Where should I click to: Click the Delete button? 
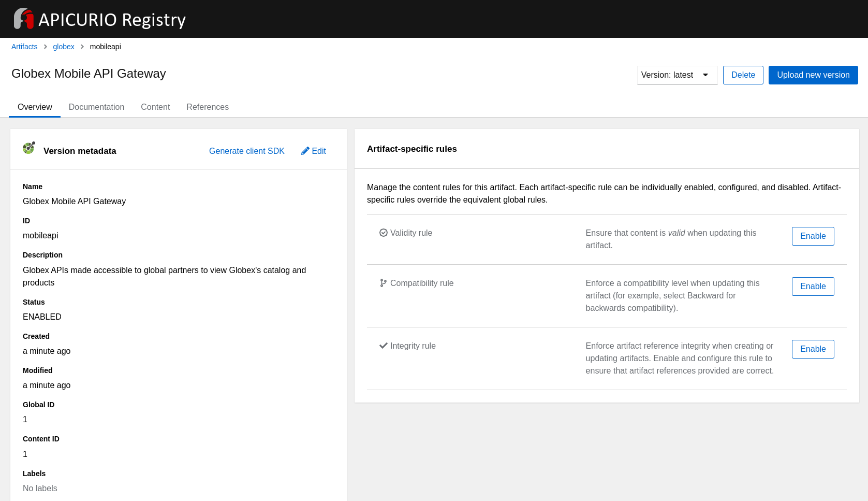tap(743, 75)
